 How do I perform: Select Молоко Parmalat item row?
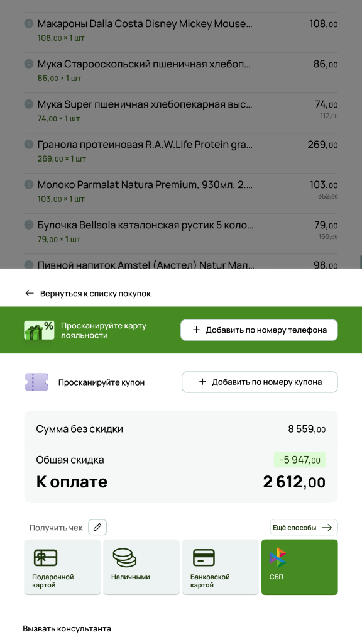coord(181,192)
